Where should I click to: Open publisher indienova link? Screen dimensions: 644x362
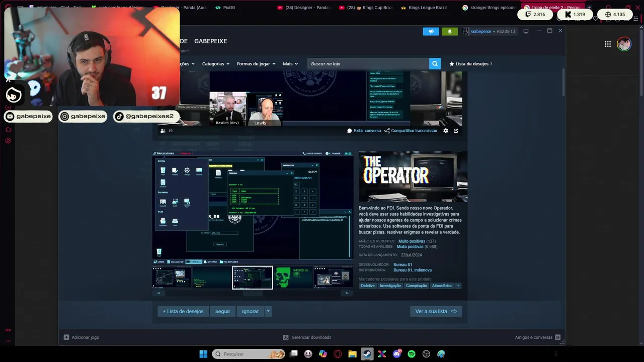[423, 270]
